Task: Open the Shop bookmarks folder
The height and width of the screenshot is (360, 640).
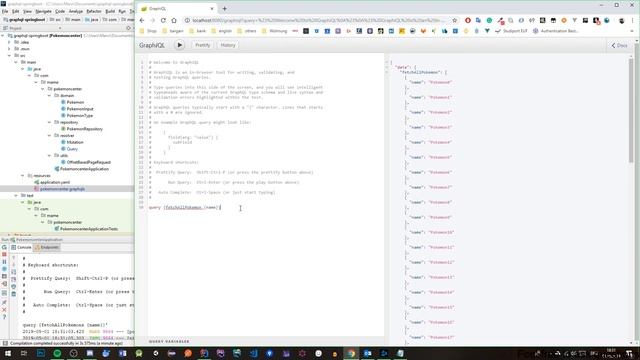Action: tap(149, 31)
